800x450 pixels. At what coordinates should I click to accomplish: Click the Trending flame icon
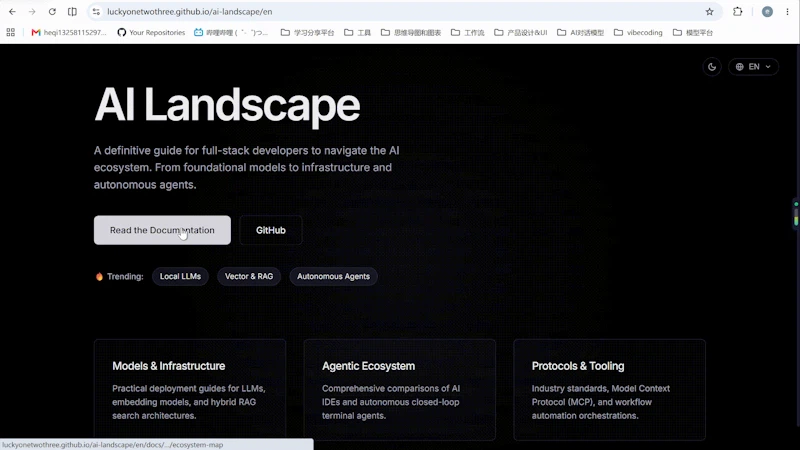[99, 277]
